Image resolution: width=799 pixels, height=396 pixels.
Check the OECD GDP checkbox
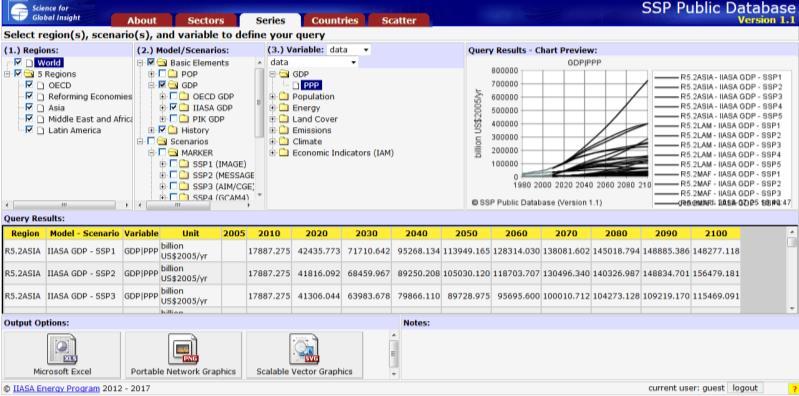[173, 96]
